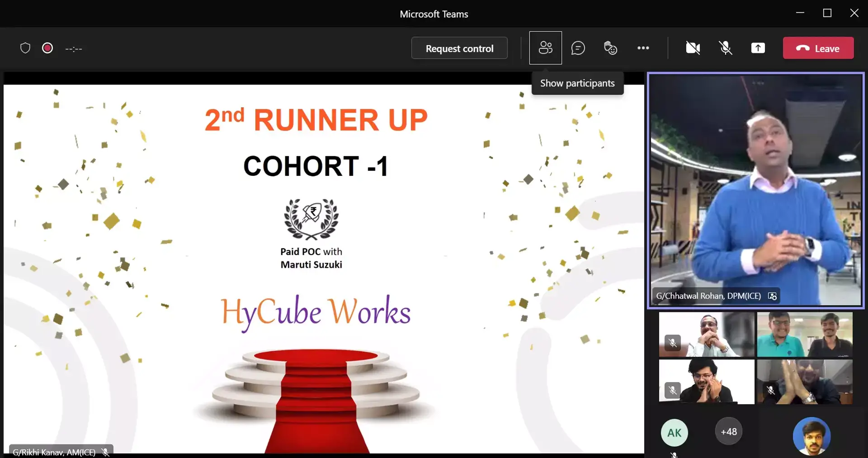Leave the meeting
Viewport: 868px width, 458px height.
tap(818, 48)
